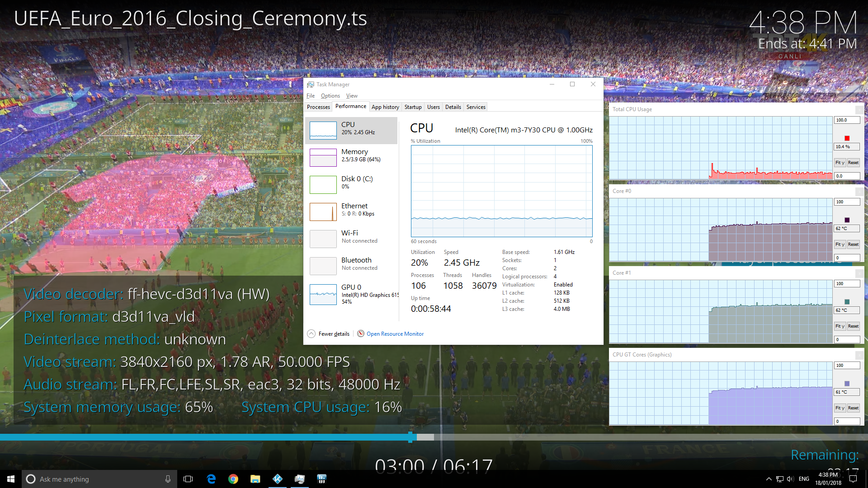Select Ethernet in Task Manager sidebar

click(x=351, y=211)
